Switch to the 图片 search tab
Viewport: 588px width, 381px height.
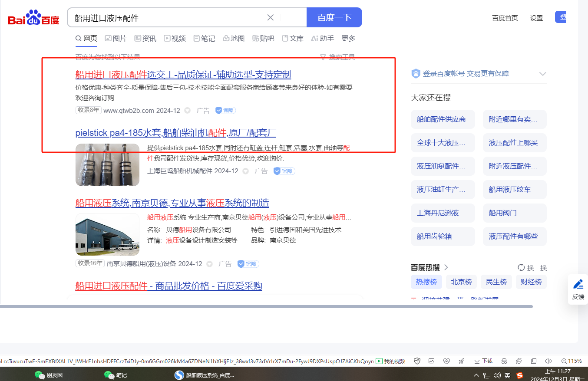click(x=116, y=39)
